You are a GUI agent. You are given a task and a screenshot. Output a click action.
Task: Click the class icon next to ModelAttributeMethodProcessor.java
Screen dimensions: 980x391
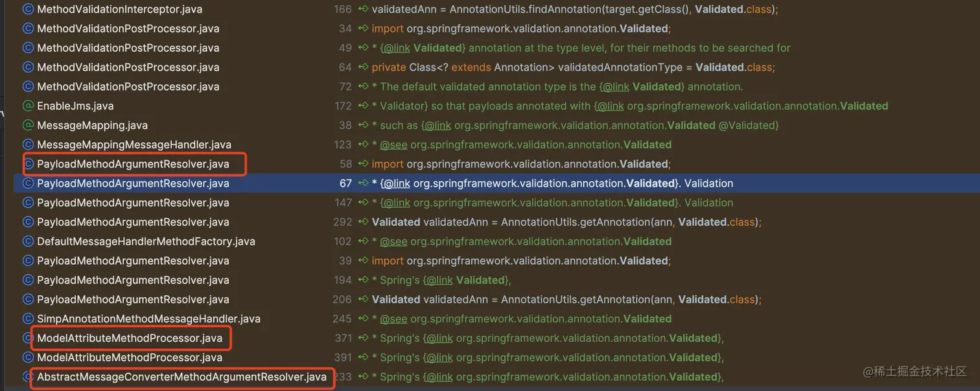pyautogui.click(x=27, y=338)
